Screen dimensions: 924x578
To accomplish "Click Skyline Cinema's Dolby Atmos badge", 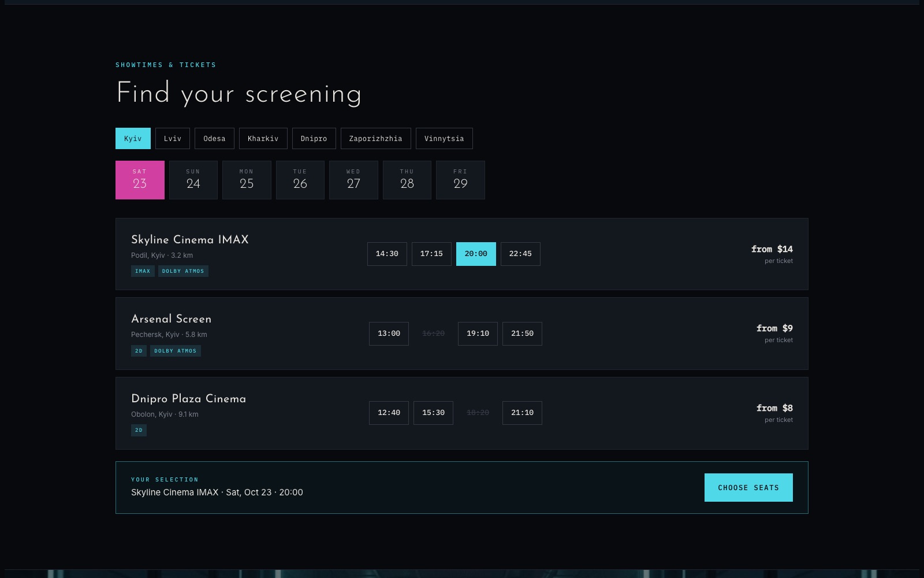I will [x=183, y=271].
